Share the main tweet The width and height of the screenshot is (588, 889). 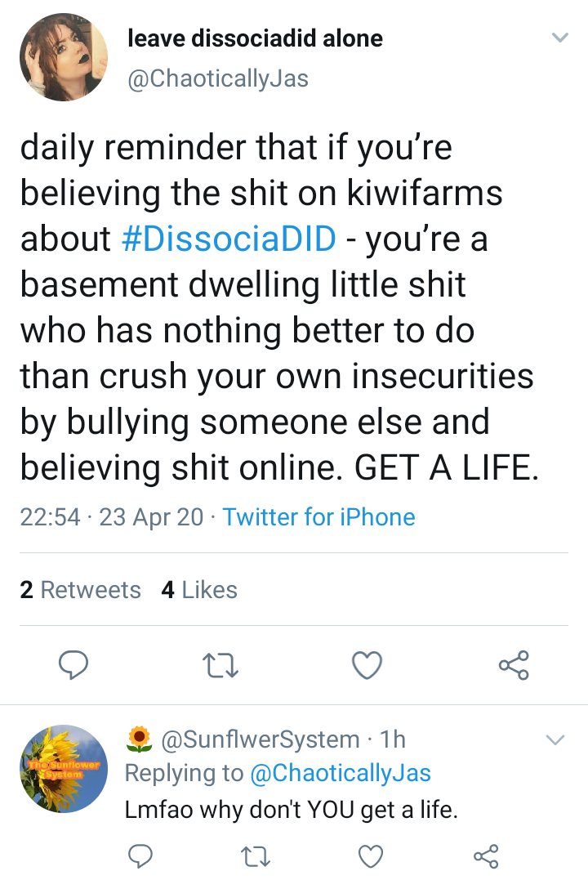point(514,666)
